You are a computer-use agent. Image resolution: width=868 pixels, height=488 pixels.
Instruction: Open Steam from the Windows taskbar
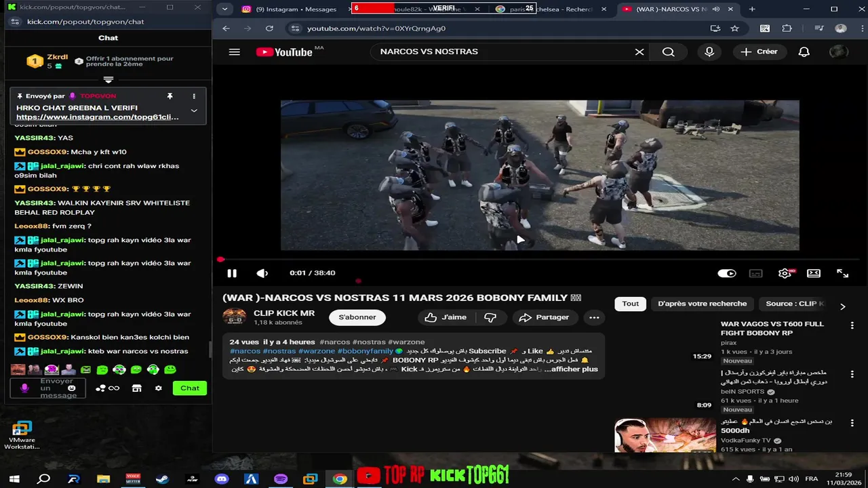click(x=162, y=479)
